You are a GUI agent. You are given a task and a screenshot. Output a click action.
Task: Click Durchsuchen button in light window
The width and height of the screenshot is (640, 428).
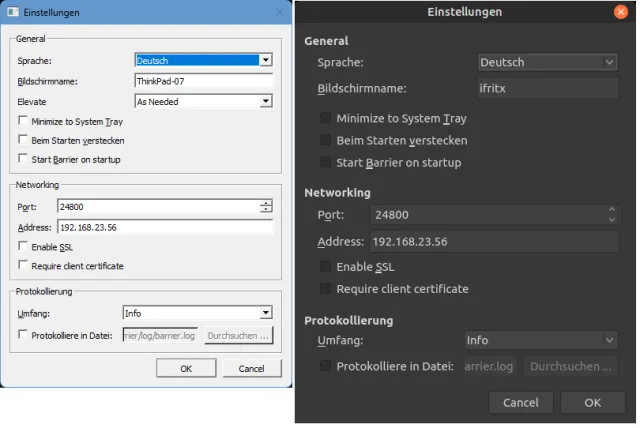tap(238, 335)
